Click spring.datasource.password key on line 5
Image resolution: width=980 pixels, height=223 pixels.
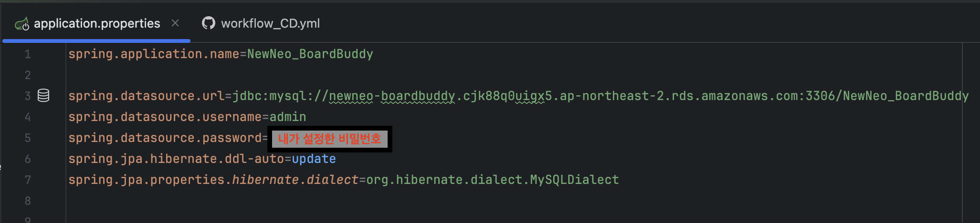[x=165, y=138]
